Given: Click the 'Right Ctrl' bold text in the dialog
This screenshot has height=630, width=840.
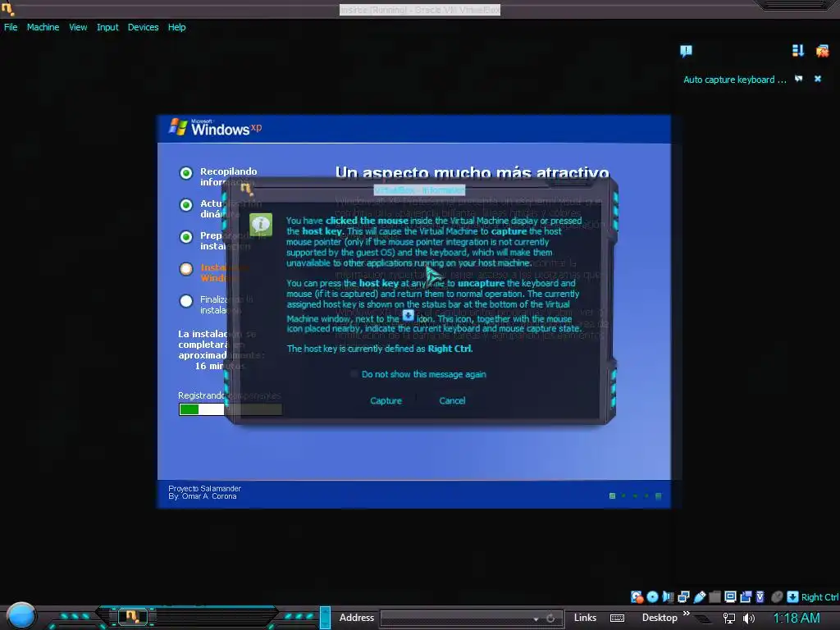Looking at the screenshot, I should point(450,349).
